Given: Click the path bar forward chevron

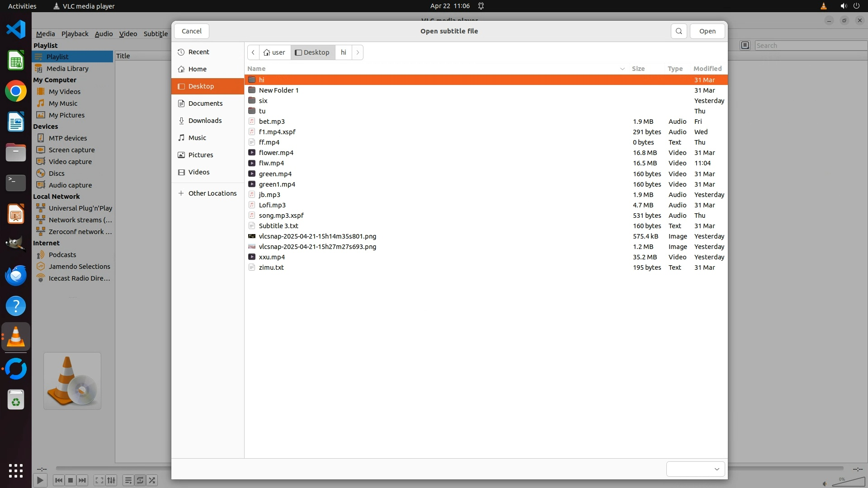Looking at the screenshot, I should click(358, 52).
